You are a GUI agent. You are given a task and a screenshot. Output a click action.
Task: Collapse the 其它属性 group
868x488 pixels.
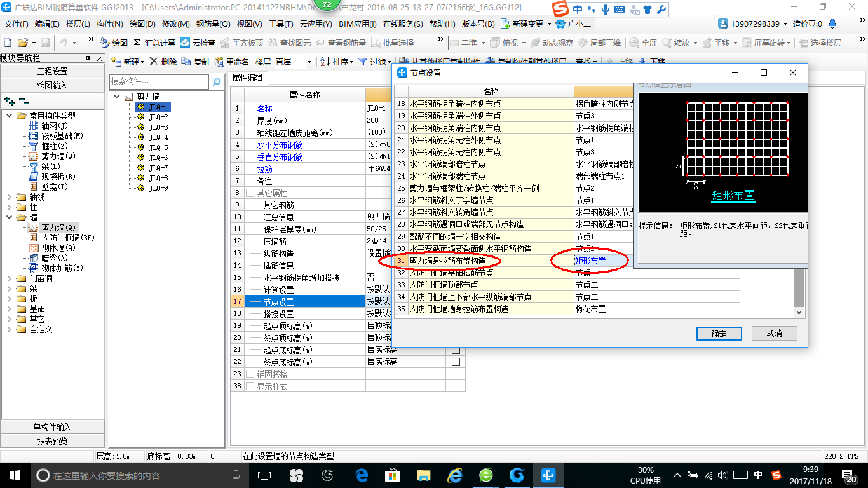click(x=250, y=193)
